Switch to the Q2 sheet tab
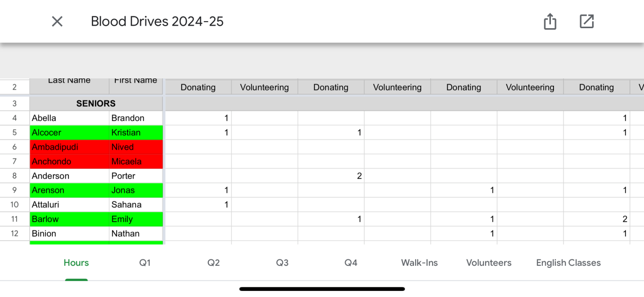Viewport: 644px width, 297px height. click(x=214, y=263)
